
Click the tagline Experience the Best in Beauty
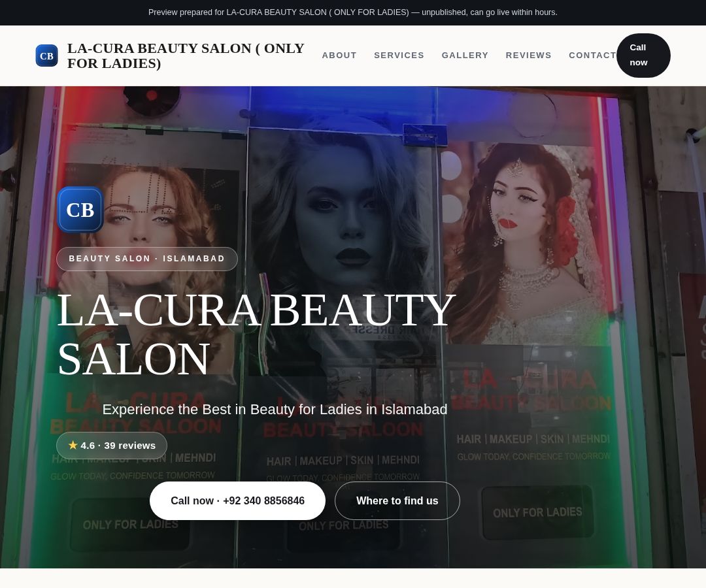pos(275,410)
